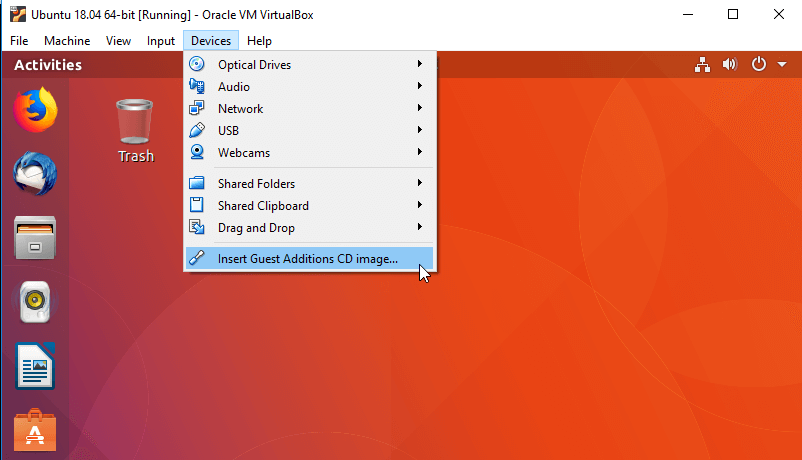This screenshot has height=460, width=802.
Task: Select the USB menu entry
Action: click(309, 130)
